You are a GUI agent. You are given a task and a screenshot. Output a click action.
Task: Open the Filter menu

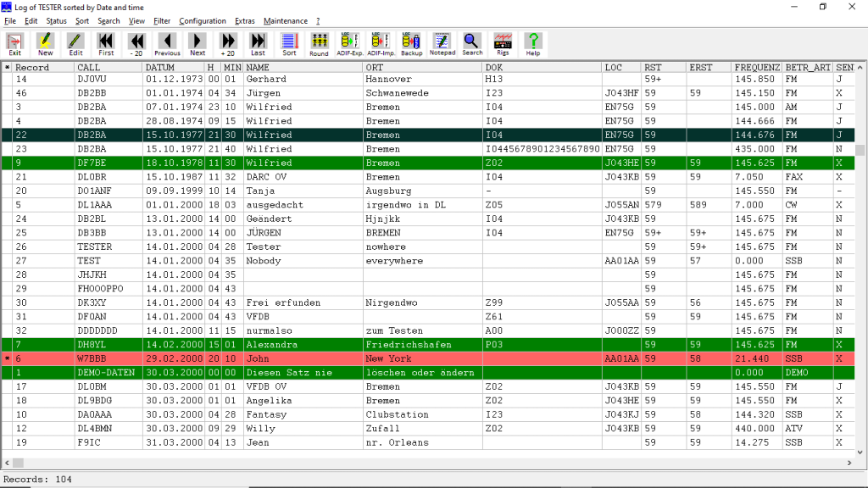162,20
